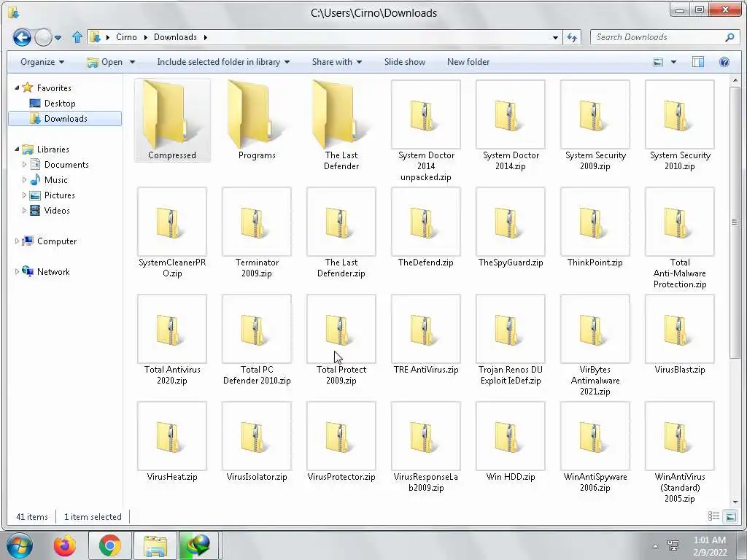Open the recent pages dropdown next to Forward
The height and width of the screenshot is (560, 747).
click(x=58, y=37)
